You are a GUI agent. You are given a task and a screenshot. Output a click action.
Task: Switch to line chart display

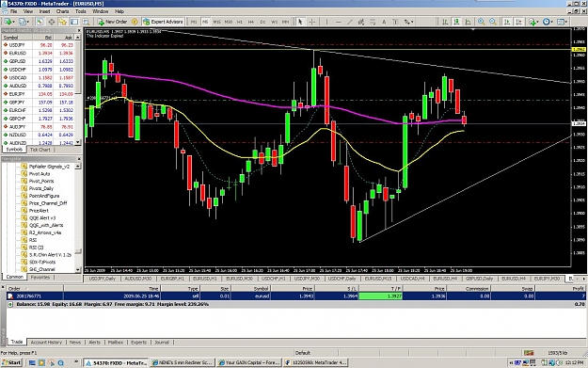[468, 22]
